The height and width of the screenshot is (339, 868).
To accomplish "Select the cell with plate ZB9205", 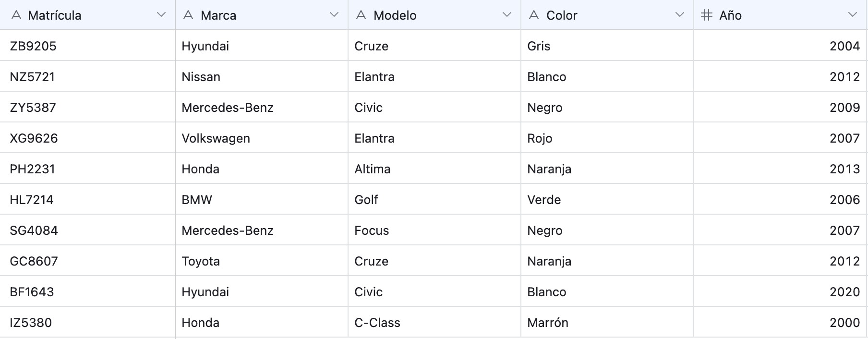I will point(33,46).
